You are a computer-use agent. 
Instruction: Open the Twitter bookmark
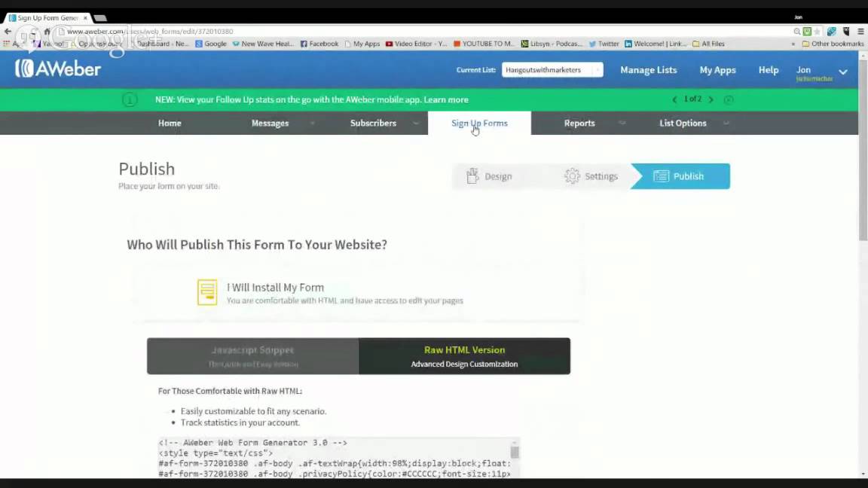[604, 44]
